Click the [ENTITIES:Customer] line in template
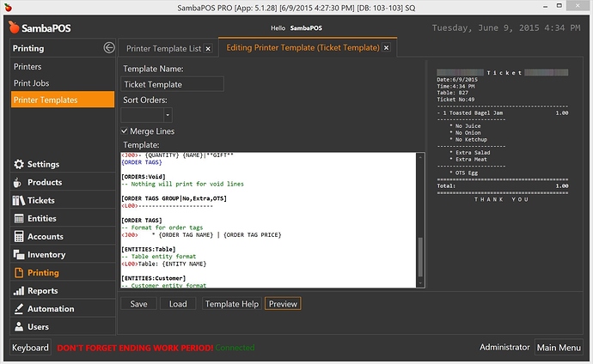This screenshot has height=364, width=593. (154, 278)
